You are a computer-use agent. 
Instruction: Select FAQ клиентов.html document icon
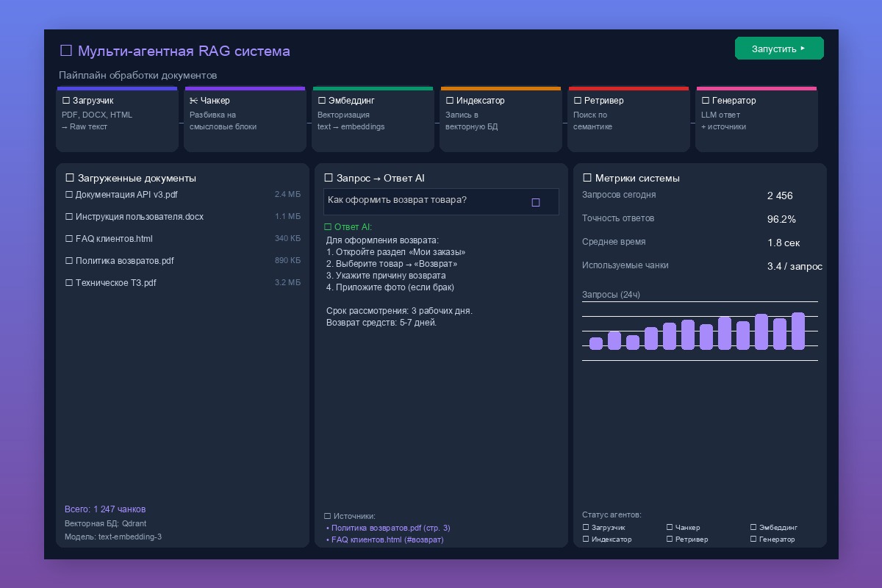click(x=69, y=239)
